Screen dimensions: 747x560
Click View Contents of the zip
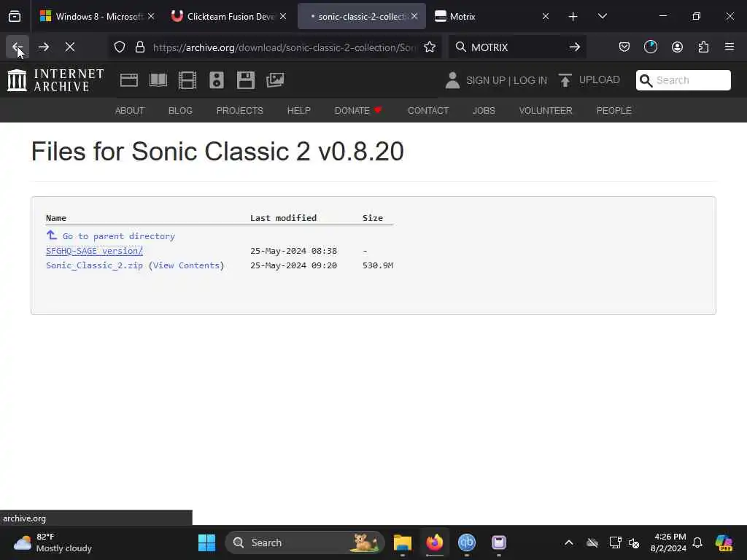click(x=186, y=265)
